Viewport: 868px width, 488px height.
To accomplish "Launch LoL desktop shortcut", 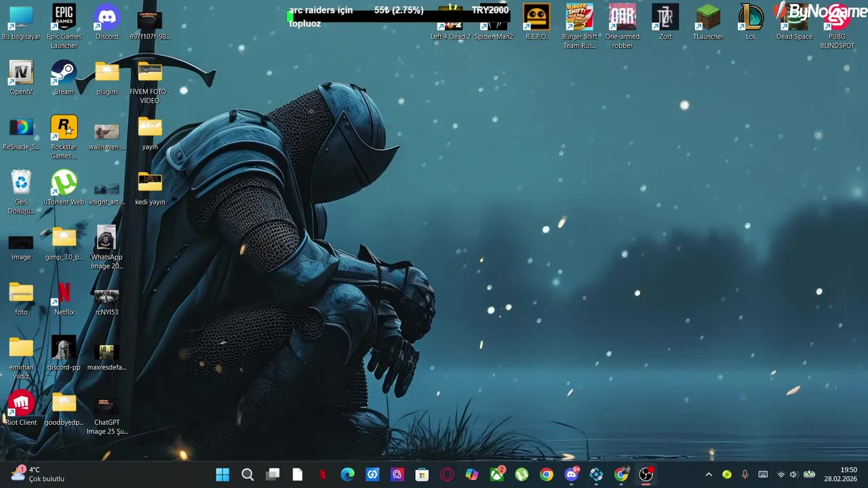I will tap(751, 22).
